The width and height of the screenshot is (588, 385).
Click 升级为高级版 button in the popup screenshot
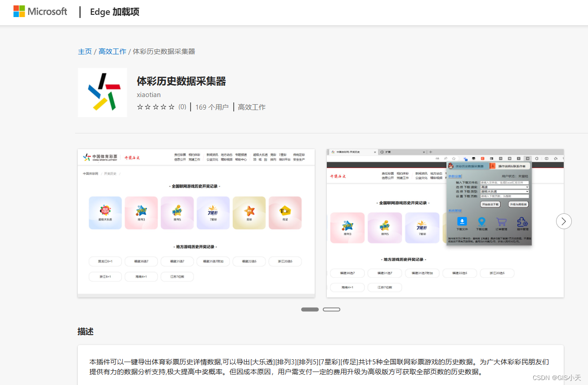[518, 204]
